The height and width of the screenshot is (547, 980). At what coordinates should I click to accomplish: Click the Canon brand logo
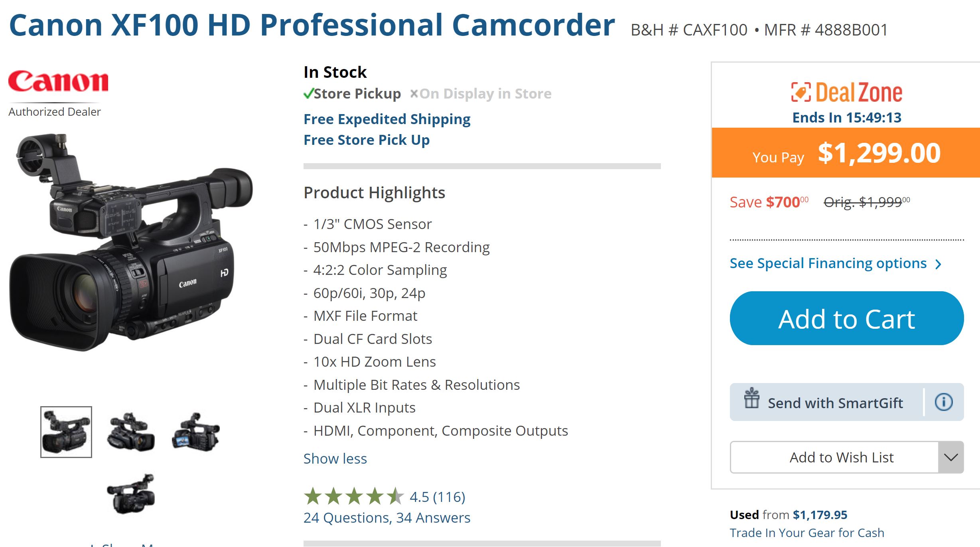point(58,81)
